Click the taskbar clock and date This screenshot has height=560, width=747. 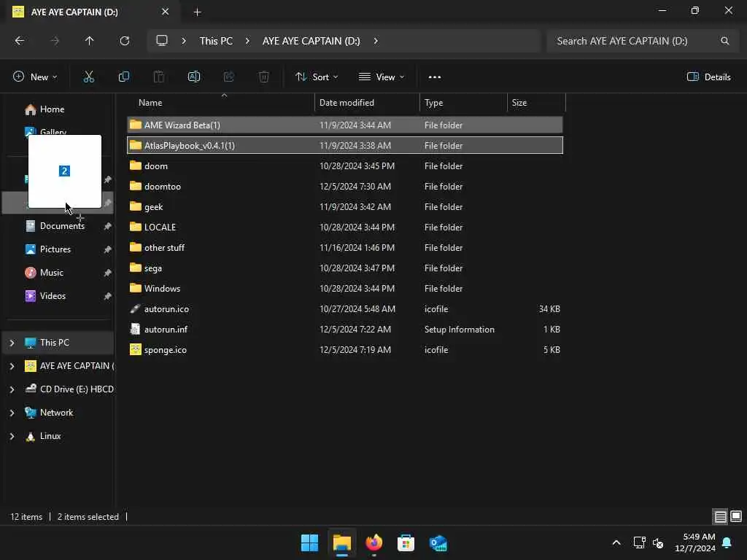click(x=695, y=542)
